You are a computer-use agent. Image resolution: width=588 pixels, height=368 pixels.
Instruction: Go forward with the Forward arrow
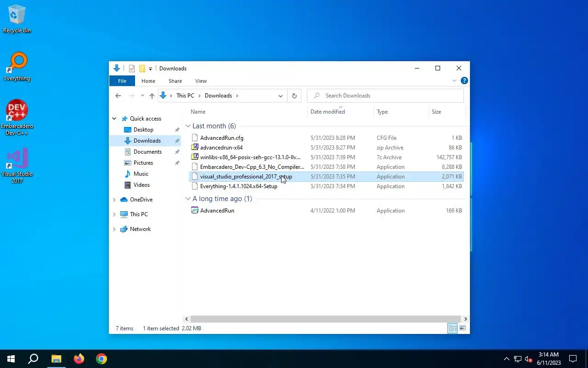132,96
